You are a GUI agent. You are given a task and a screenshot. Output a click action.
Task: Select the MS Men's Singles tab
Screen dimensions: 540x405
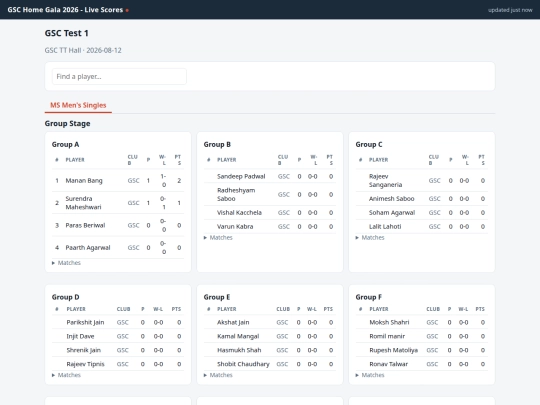pos(78,105)
